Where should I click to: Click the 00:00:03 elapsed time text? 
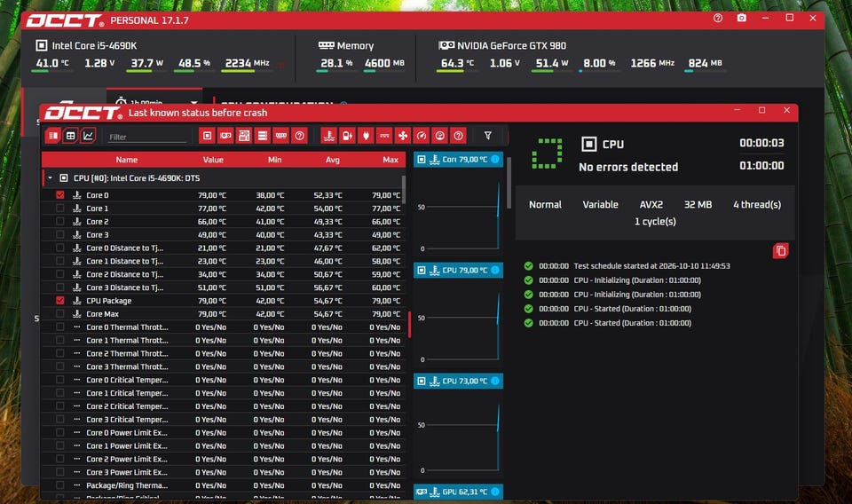click(x=761, y=143)
